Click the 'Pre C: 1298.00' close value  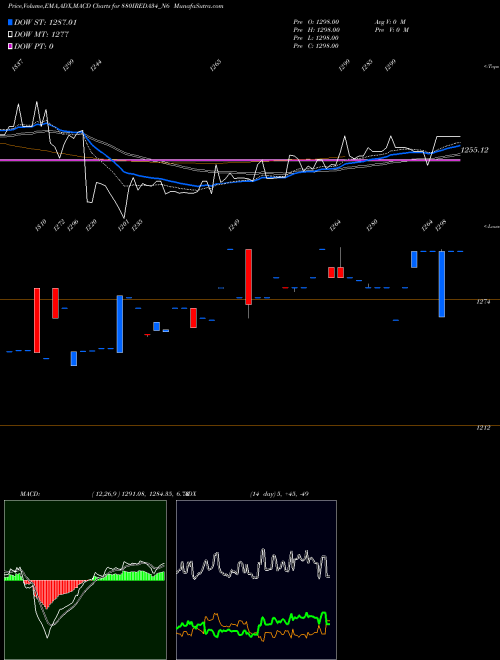(x=316, y=46)
